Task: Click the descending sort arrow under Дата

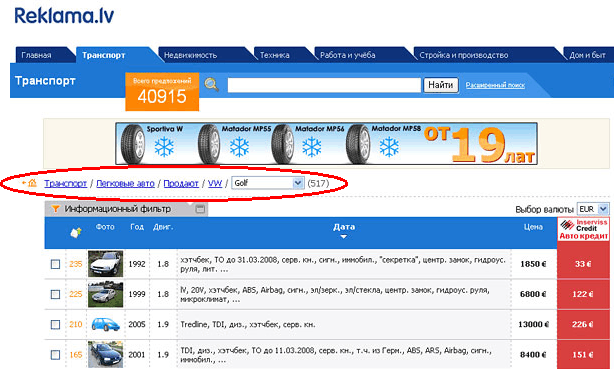Action: tap(343, 237)
